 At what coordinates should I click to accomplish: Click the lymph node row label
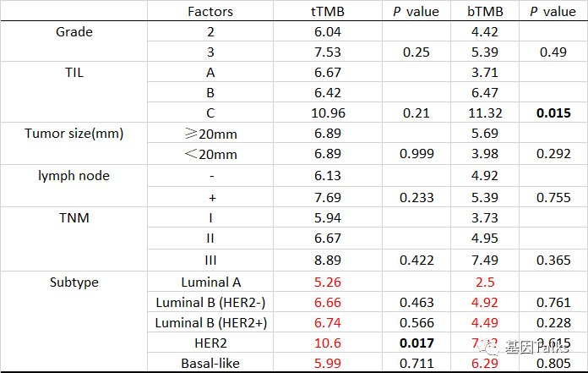tap(74, 175)
